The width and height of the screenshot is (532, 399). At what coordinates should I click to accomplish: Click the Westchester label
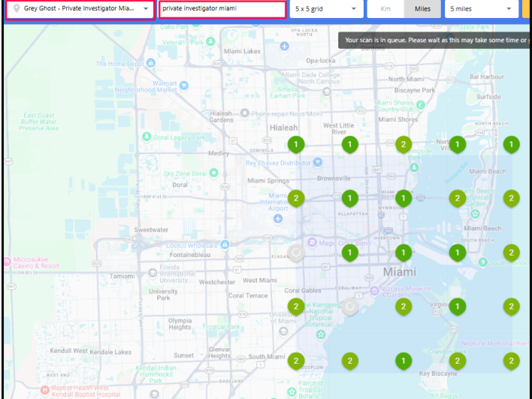tap(217, 283)
